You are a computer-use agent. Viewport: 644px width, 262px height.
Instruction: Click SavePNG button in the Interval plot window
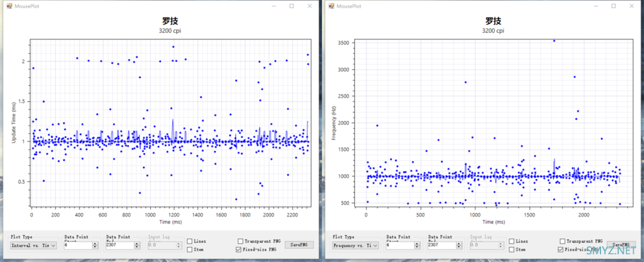click(299, 245)
